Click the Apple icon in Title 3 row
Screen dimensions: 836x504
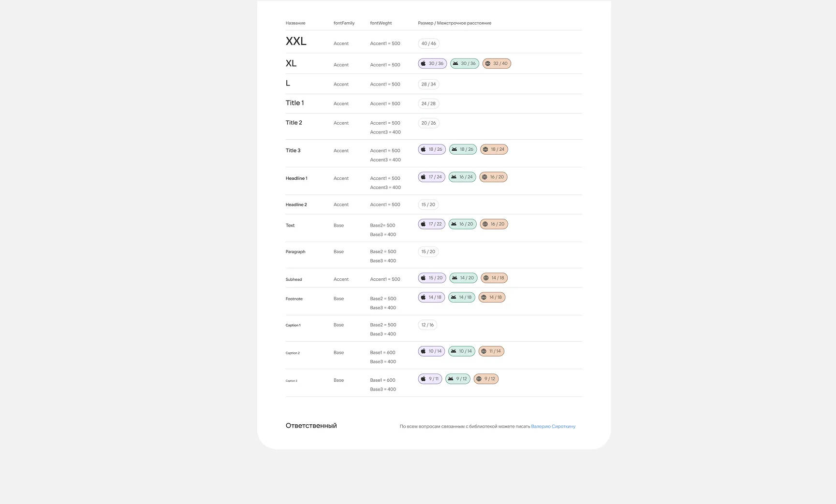click(x=423, y=149)
